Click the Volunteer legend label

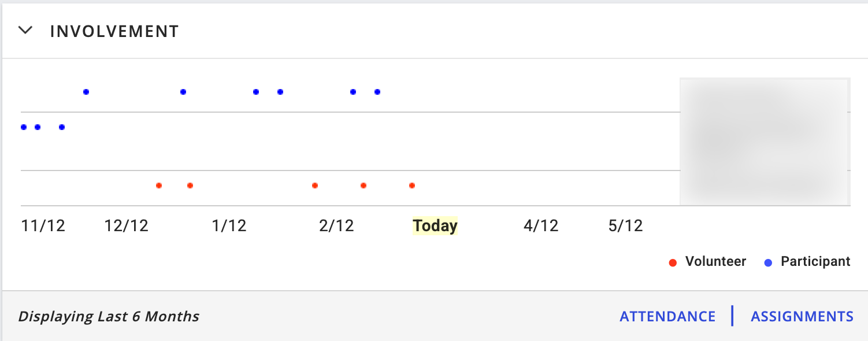pyautogui.click(x=715, y=261)
